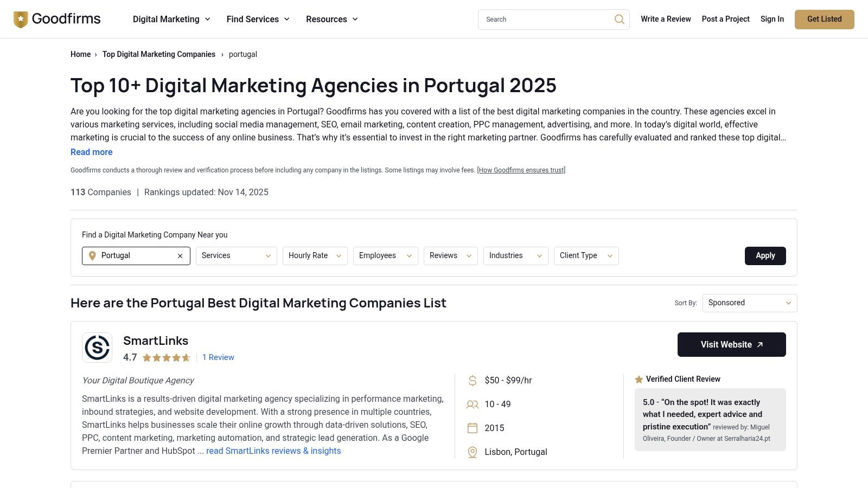Click the search magnifier icon

618,19
